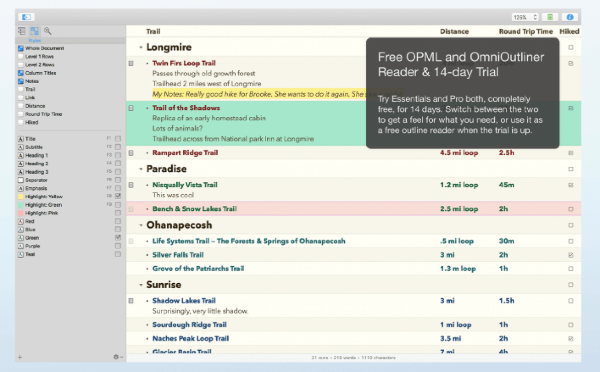600x372 pixels.
Task: Click the Rampart Ridge Trail row title
Action: (185, 153)
